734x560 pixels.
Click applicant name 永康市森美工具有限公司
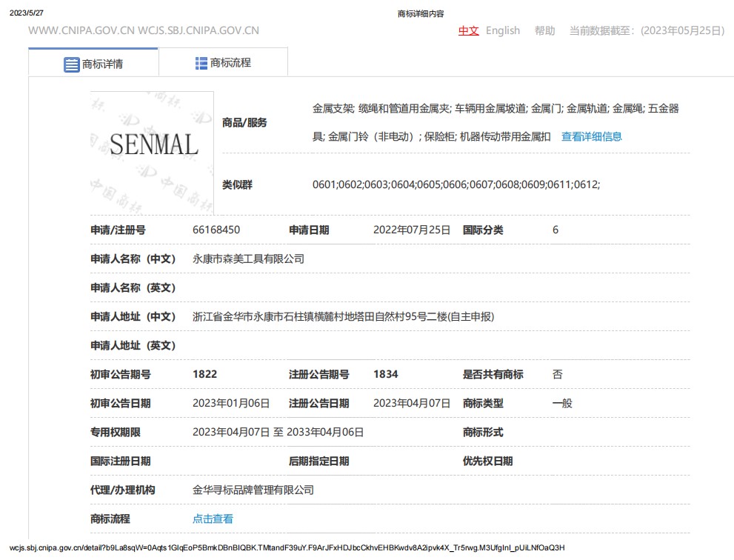point(249,259)
